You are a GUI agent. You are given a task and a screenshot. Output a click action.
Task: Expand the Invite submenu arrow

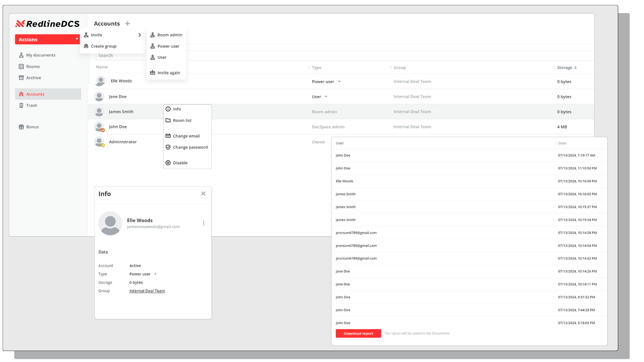140,35
